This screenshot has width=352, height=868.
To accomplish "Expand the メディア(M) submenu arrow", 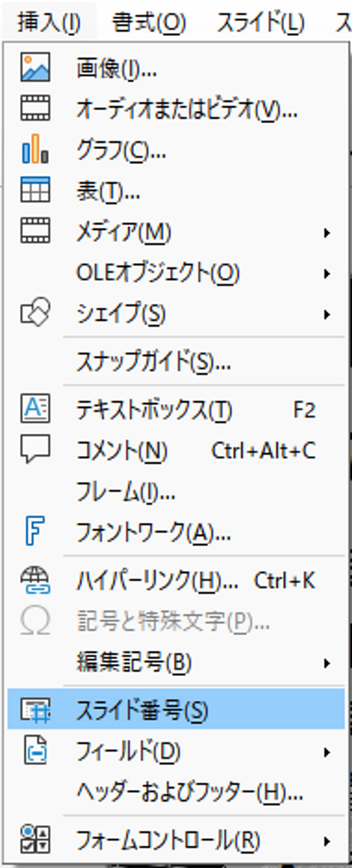I will pyautogui.click(x=327, y=233).
